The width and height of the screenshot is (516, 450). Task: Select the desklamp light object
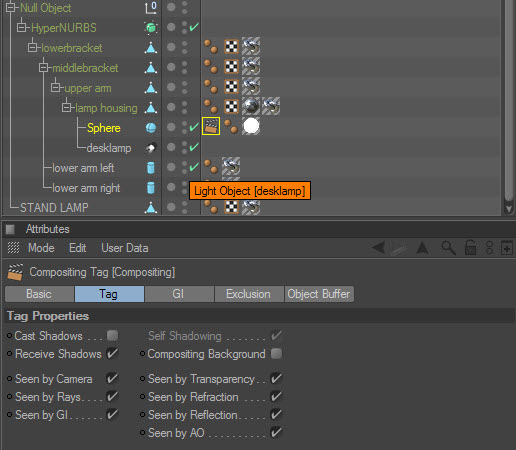click(x=109, y=148)
